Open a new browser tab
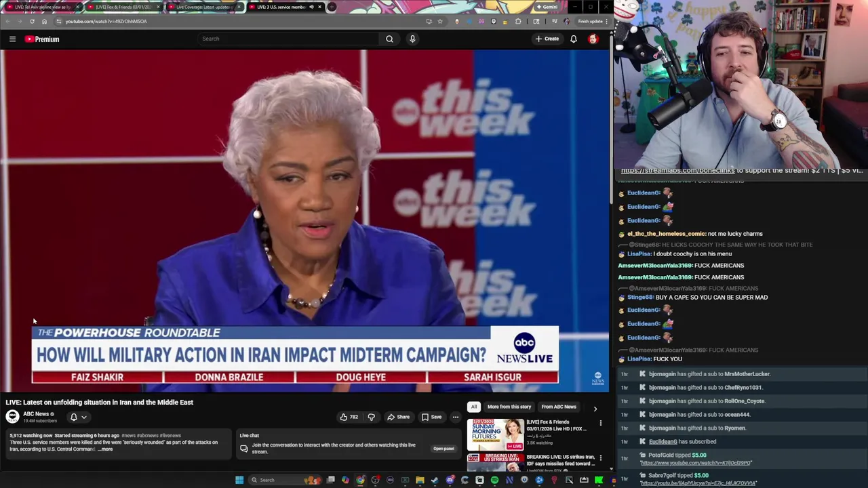 pos(332,7)
